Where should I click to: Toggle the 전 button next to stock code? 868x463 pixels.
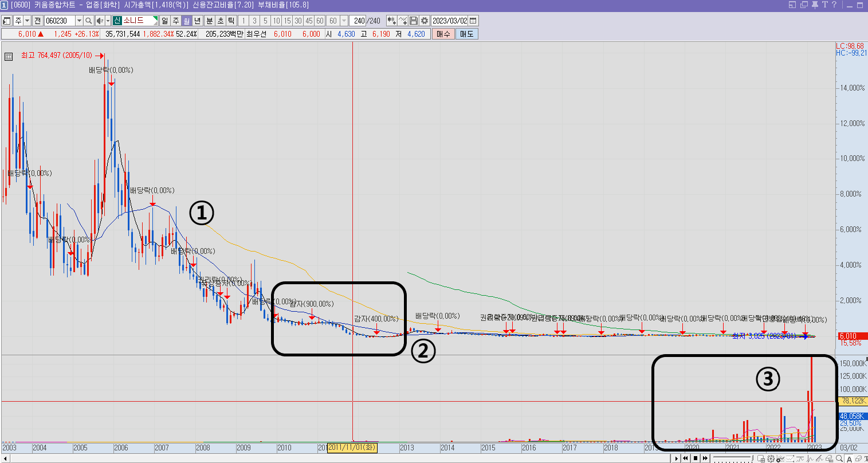[37, 21]
